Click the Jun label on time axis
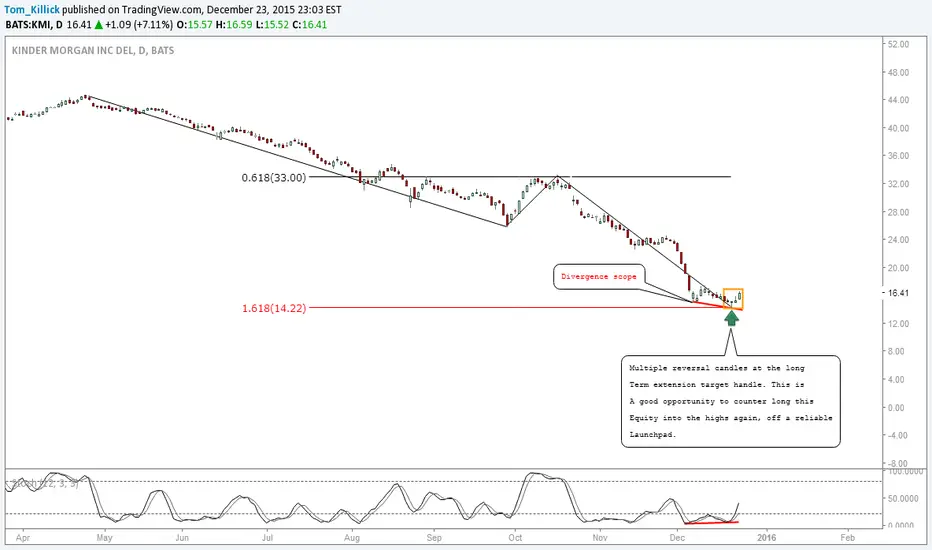Viewport: 932px width, 550px height. click(x=182, y=538)
